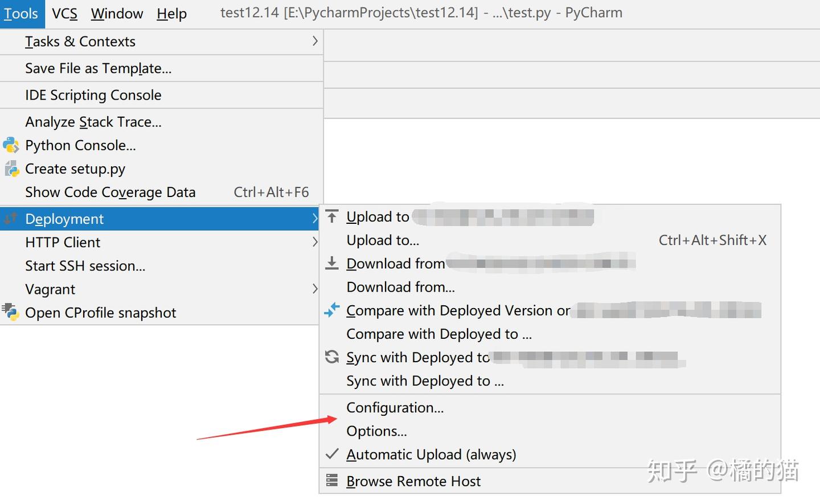
Task: Expand the Tasks & Contexts submenu arrow
Action: 314,41
